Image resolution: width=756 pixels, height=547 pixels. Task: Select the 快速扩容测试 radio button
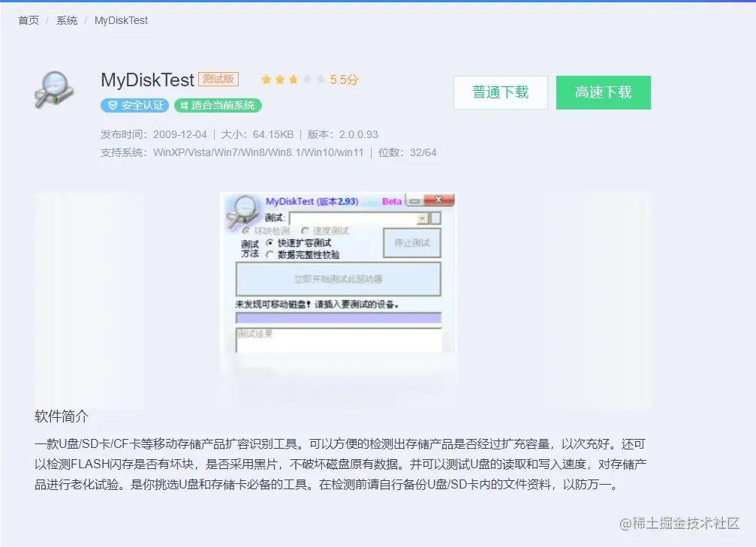270,242
